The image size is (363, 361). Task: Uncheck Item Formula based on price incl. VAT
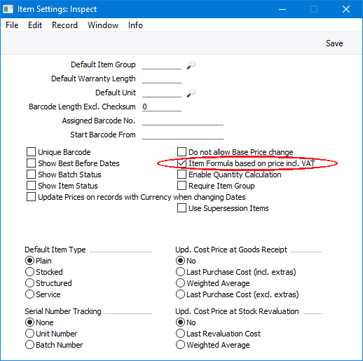(x=182, y=163)
